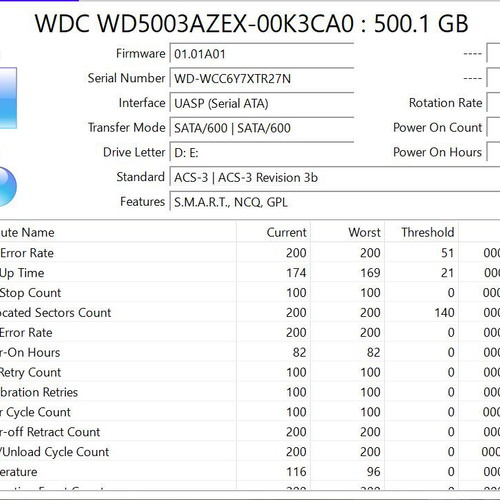500x500 pixels.
Task: Click worst value 169 in Up Time row
Action: 370,273
